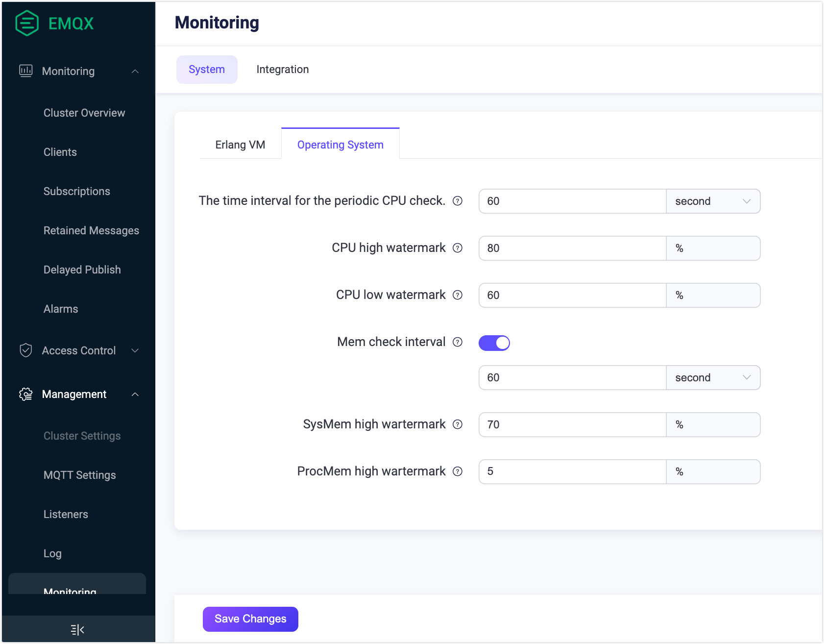Click the Monitoring chart icon in sidebar

click(x=25, y=71)
